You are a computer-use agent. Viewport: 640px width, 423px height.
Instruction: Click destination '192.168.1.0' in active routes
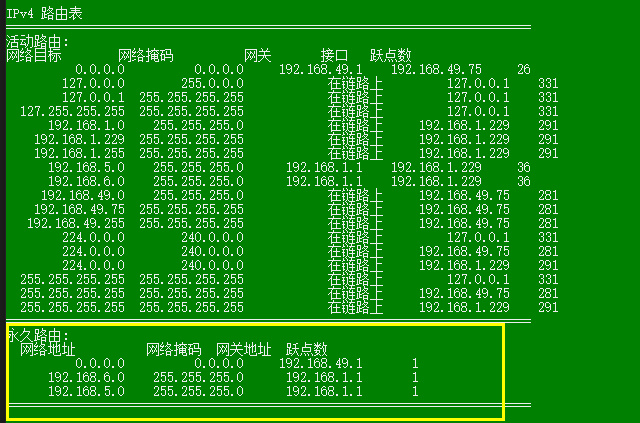[87, 125]
